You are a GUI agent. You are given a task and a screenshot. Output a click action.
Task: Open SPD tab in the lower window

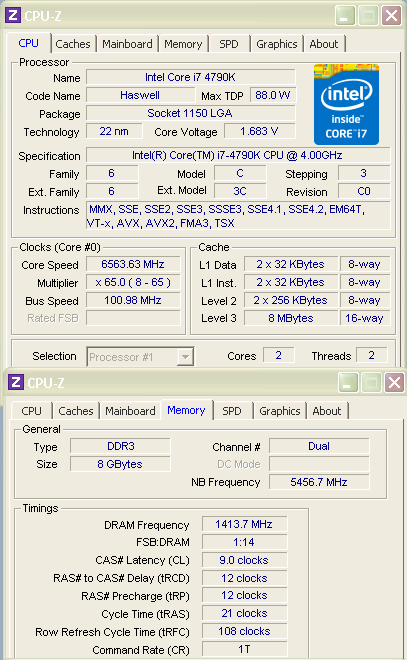[x=231, y=411]
